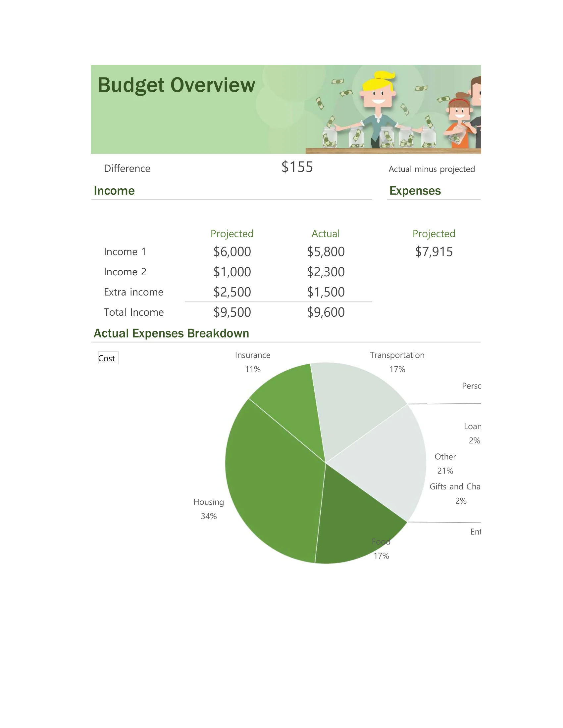563x728 pixels.
Task: Click the Loan chart data label
Action: click(x=473, y=434)
